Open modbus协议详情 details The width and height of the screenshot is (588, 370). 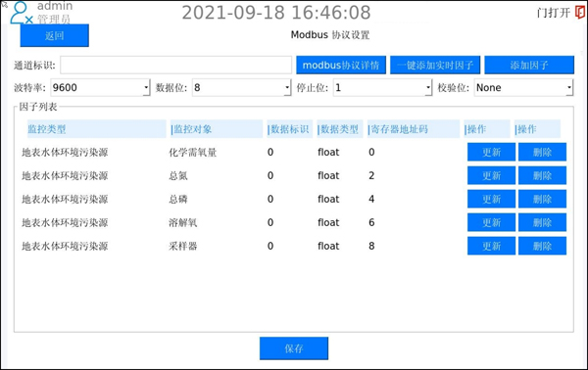(341, 66)
